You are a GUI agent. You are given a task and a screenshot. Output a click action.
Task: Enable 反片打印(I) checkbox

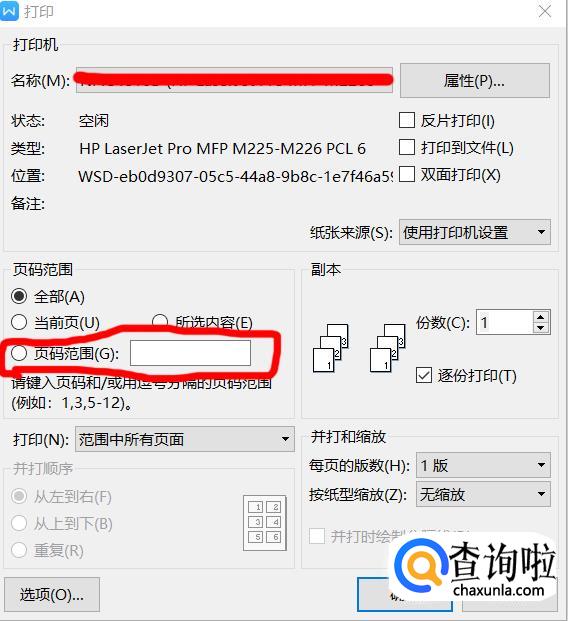point(407,120)
